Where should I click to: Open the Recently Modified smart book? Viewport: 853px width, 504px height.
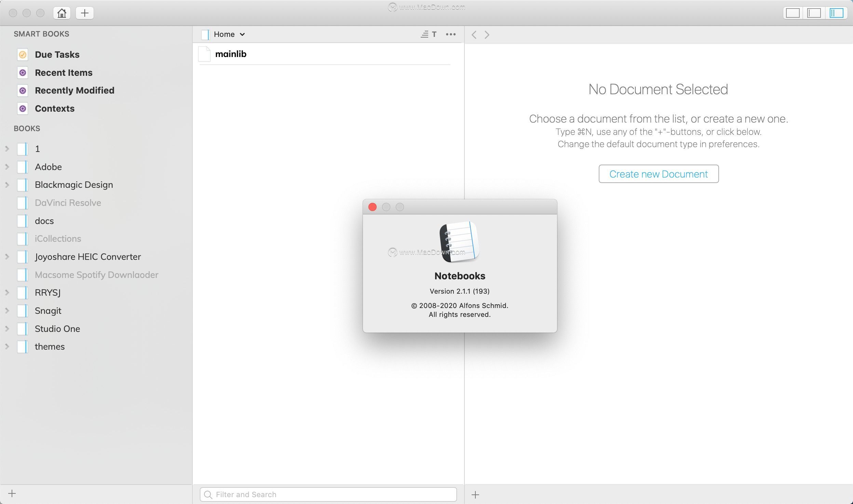click(75, 90)
